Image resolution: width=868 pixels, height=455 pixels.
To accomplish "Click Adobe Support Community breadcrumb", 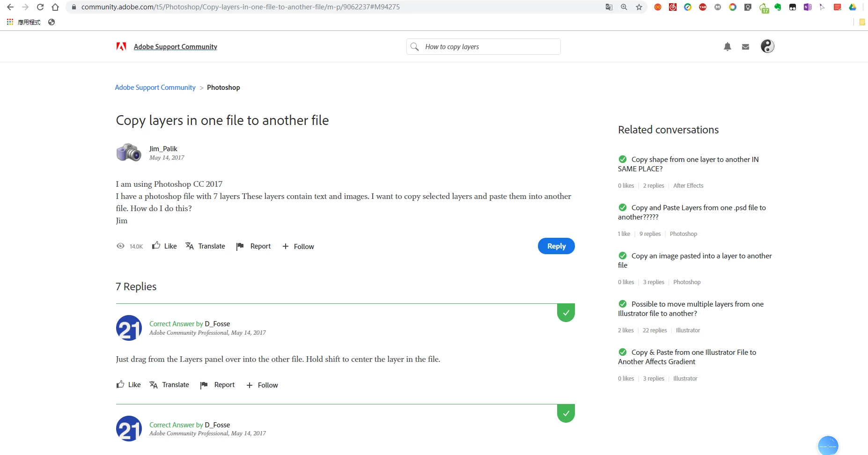I will (x=155, y=88).
